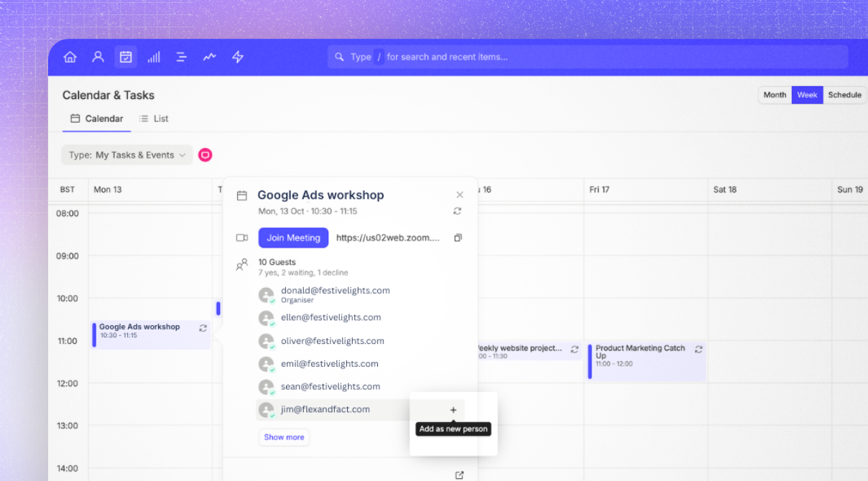Screen dimensions: 868x481
Task: Click the 10 Guests summary text
Action: 277,262
